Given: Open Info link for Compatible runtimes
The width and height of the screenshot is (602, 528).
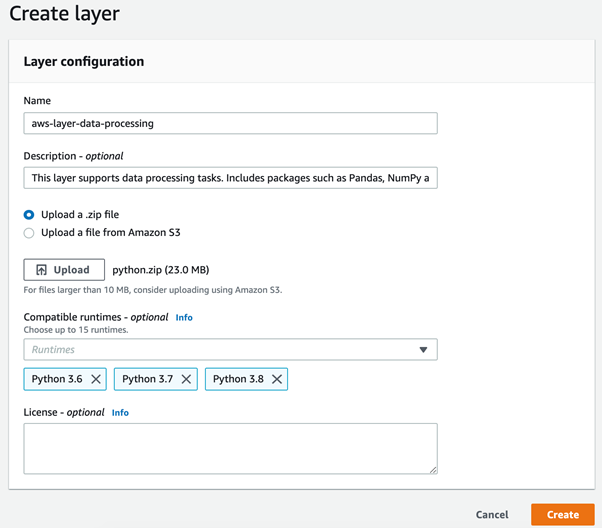Looking at the screenshot, I should point(184,318).
